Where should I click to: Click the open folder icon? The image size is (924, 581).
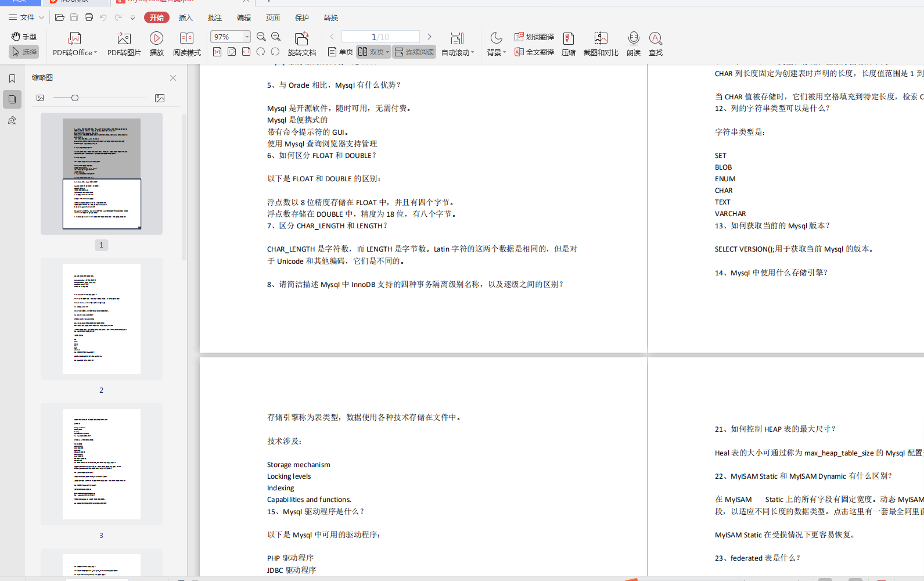[x=59, y=17]
